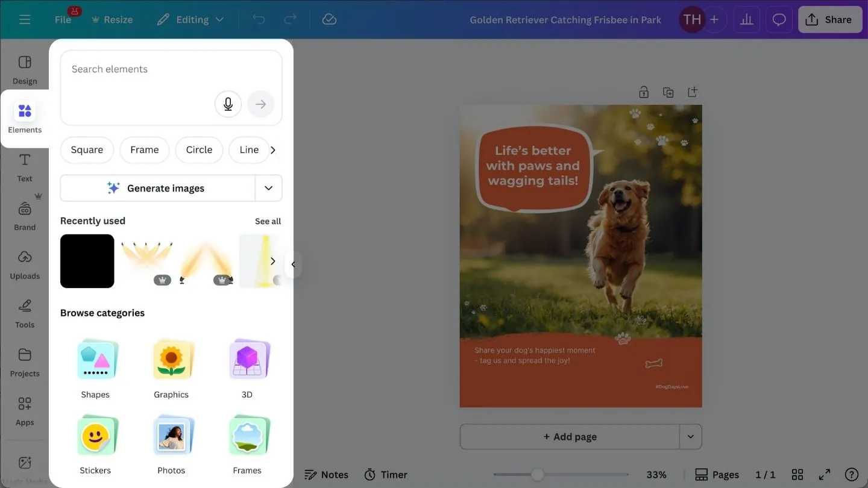Click the duplicate page icon above canvas

coord(668,92)
